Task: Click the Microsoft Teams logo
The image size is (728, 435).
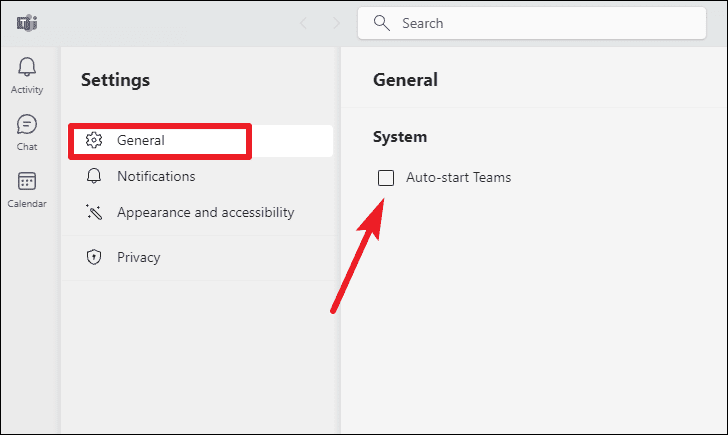Action: click(27, 23)
